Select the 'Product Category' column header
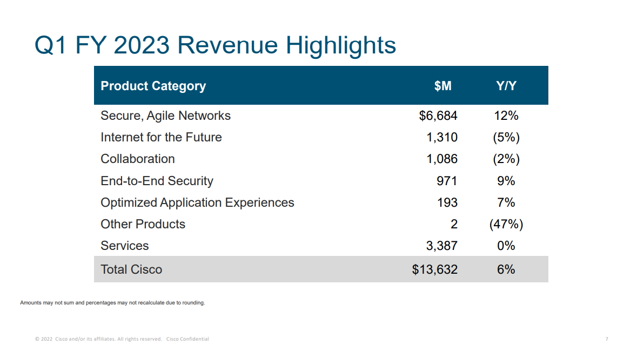Screen dimensions: 644x359 153,86
